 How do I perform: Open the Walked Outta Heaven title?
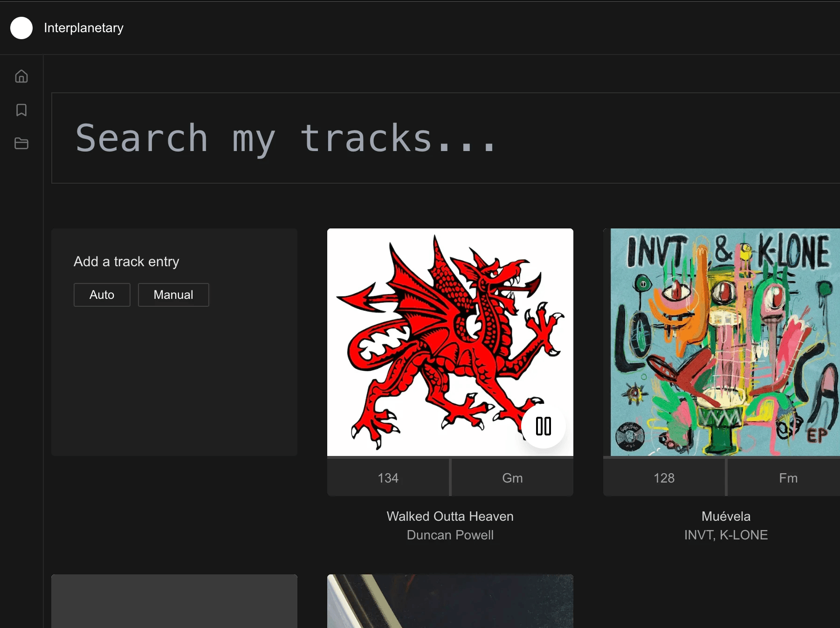[x=450, y=516]
